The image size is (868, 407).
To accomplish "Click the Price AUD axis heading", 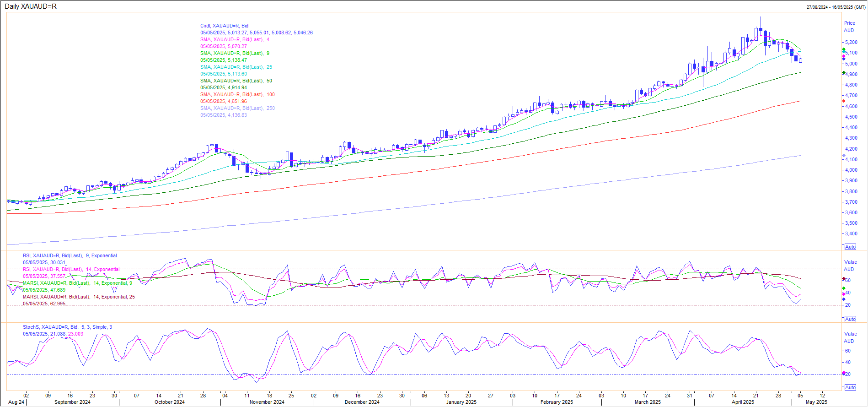I will tap(849, 27).
